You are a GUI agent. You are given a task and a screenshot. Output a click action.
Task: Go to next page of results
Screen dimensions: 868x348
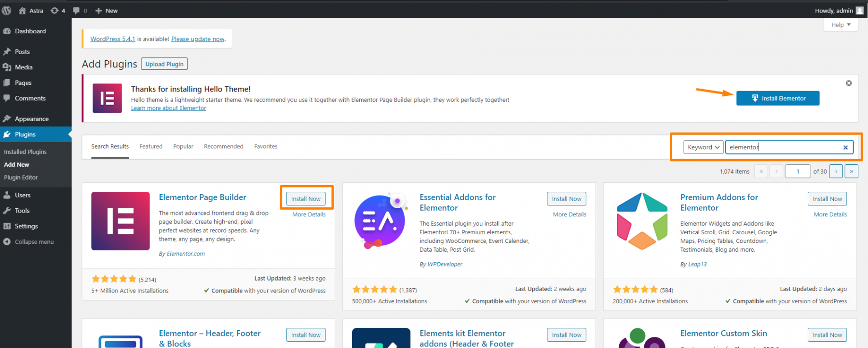point(836,171)
